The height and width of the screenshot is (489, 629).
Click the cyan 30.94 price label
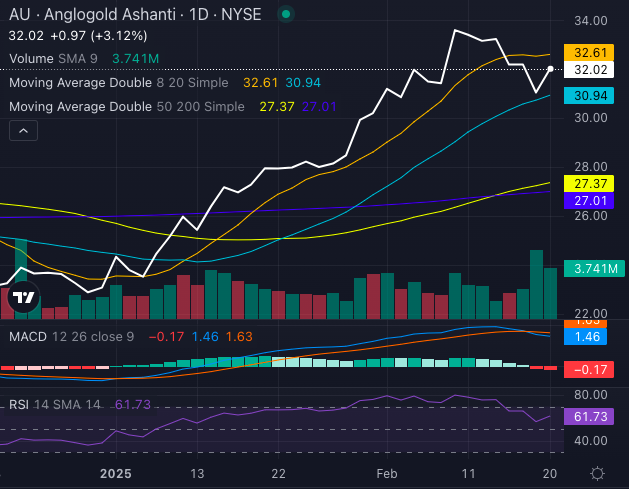pos(588,95)
